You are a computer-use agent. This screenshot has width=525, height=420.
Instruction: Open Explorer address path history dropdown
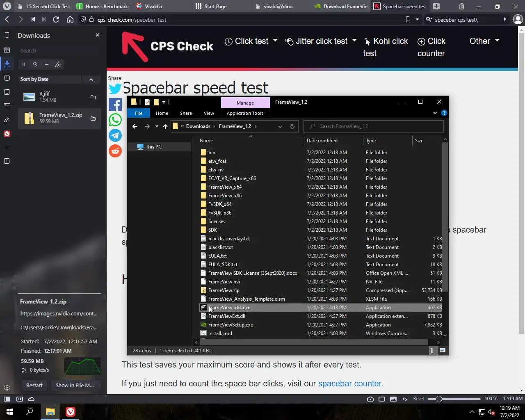(280, 126)
